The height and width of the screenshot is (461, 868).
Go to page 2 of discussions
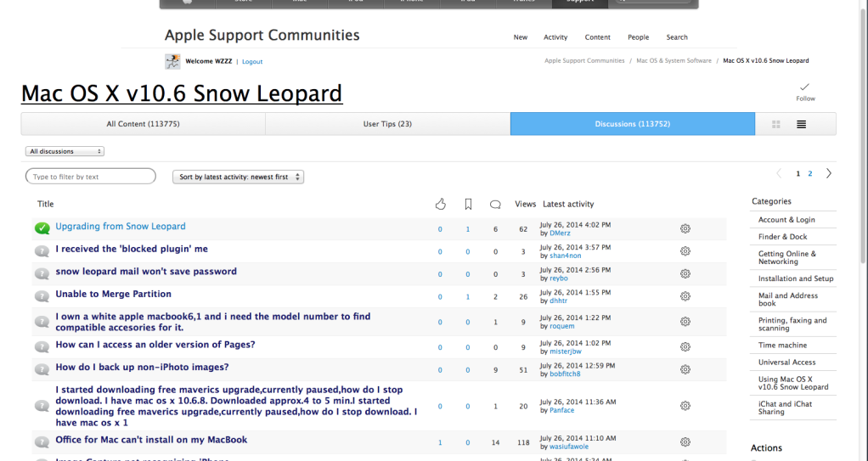click(810, 174)
